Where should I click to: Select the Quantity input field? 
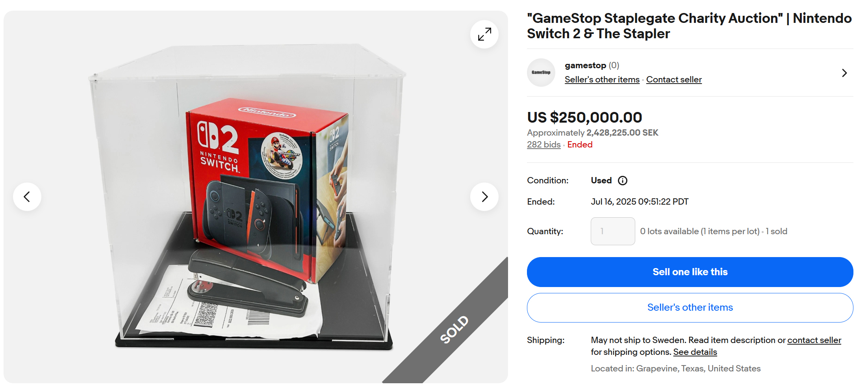612,231
